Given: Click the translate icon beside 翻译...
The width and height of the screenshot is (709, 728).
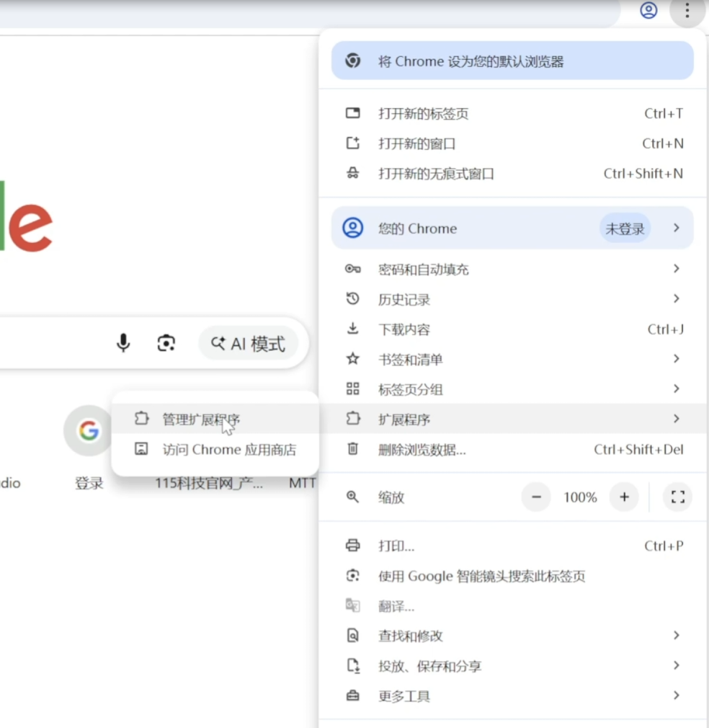Looking at the screenshot, I should (x=352, y=605).
